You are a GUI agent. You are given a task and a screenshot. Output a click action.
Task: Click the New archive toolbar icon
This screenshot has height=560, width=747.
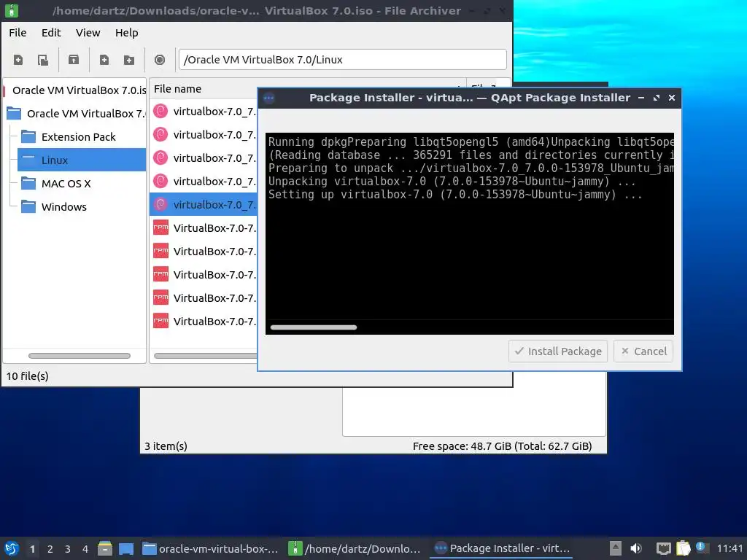click(x=18, y=60)
